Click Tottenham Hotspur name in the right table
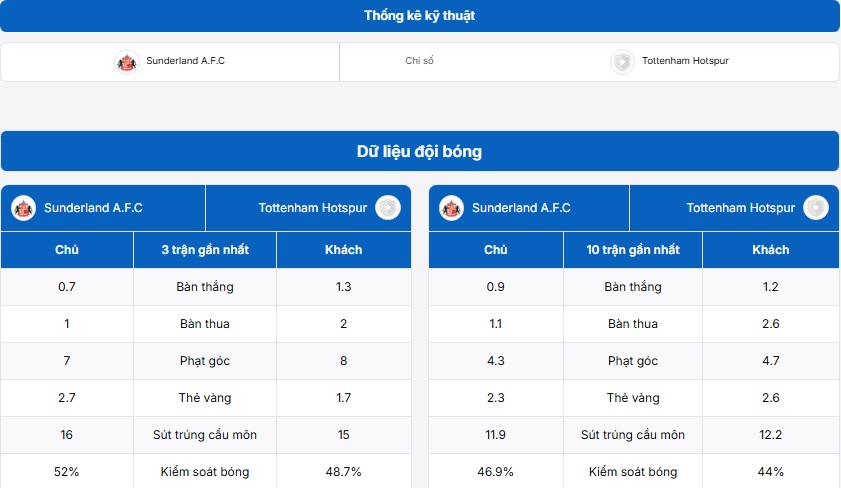 (x=741, y=208)
